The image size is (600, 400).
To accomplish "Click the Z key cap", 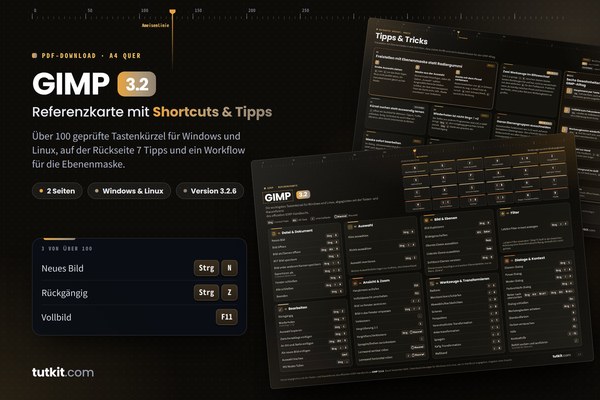I will [229, 292].
